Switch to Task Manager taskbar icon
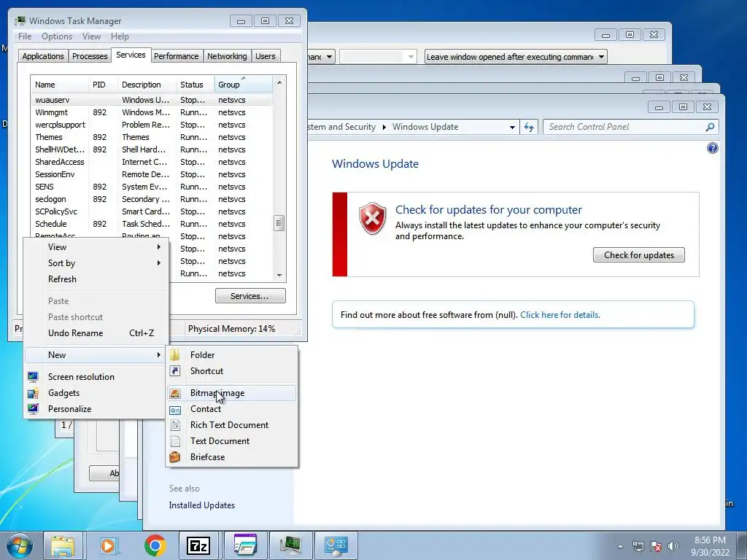Image resolution: width=747 pixels, height=560 pixels. tap(290, 545)
